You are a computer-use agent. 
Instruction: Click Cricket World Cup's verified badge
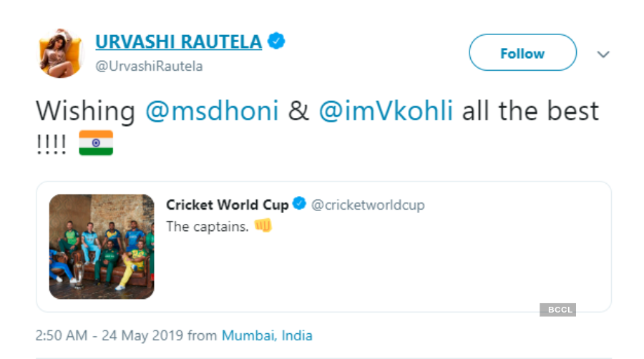click(x=301, y=205)
